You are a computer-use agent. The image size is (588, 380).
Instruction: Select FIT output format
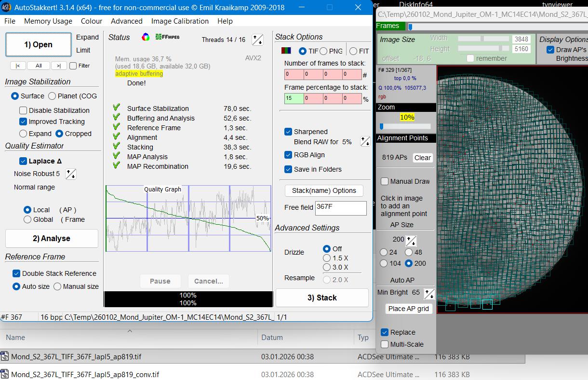point(353,51)
